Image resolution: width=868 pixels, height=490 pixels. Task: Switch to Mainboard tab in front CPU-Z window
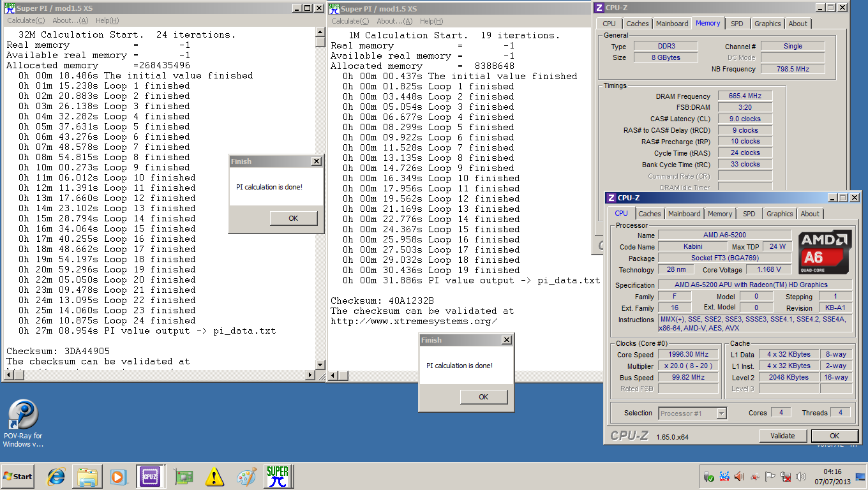click(x=684, y=214)
